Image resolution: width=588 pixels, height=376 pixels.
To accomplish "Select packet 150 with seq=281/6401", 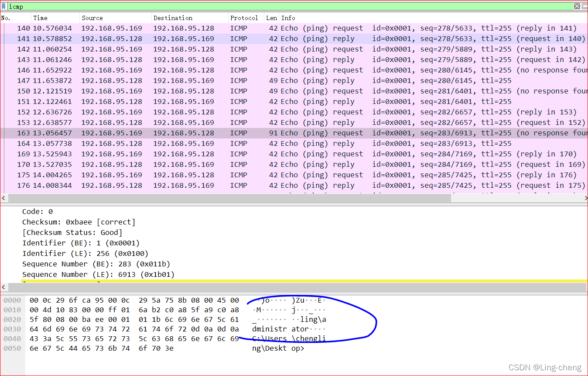I will tap(131, 91).
